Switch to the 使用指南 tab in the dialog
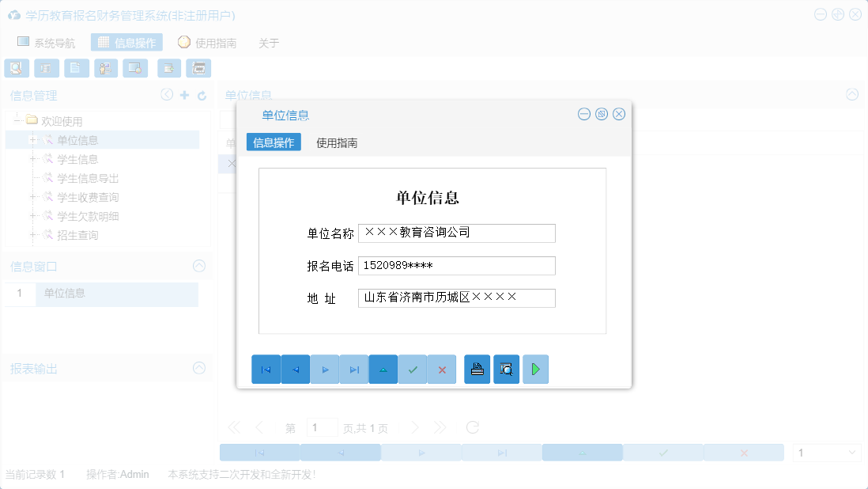This screenshot has width=868, height=489. [335, 143]
